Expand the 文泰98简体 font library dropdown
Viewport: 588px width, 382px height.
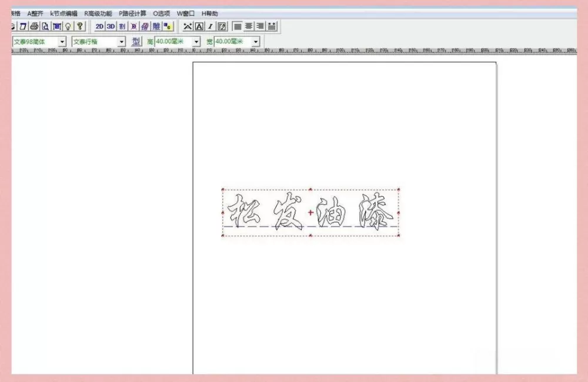click(62, 42)
